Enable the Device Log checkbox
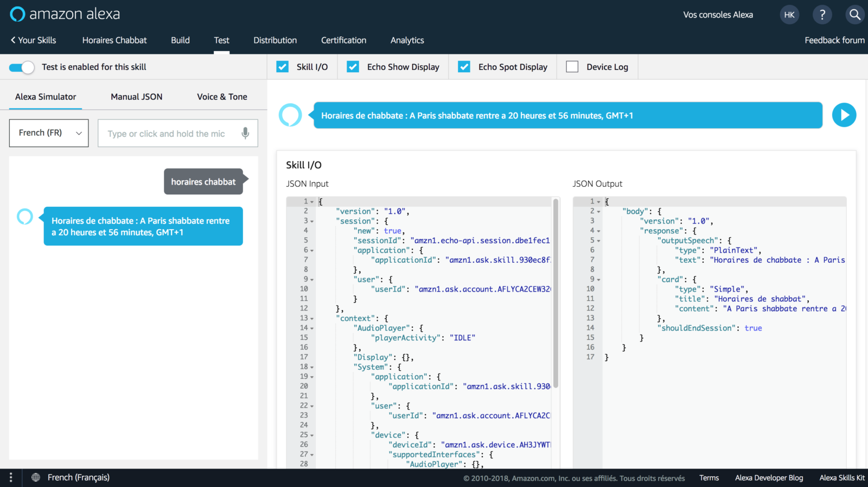The height and width of the screenshot is (487, 868). point(572,67)
